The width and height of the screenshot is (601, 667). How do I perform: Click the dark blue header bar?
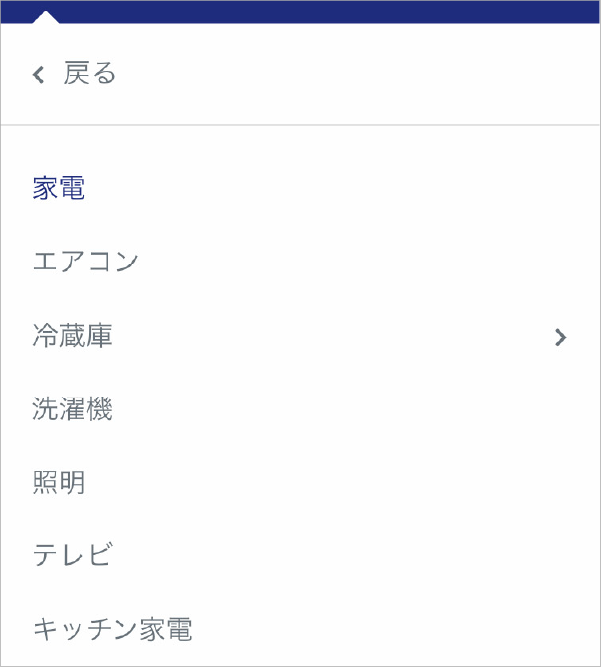pos(300,12)
